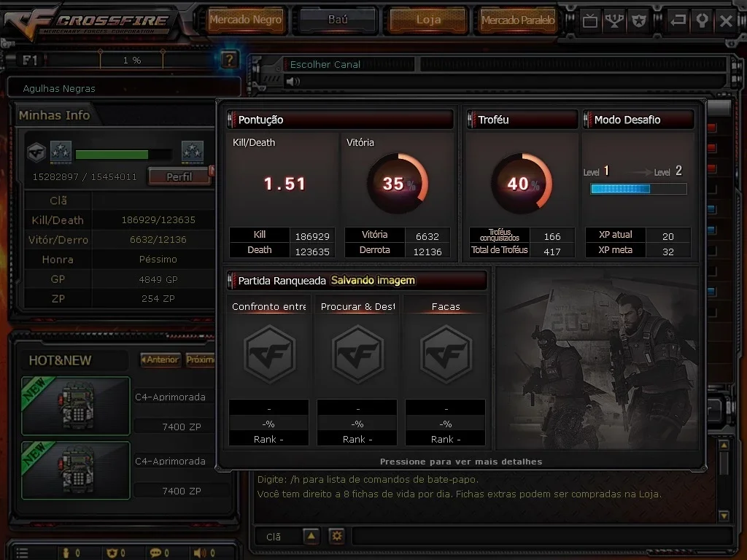Click the ZP balance 254 ZP

[158, 298]
